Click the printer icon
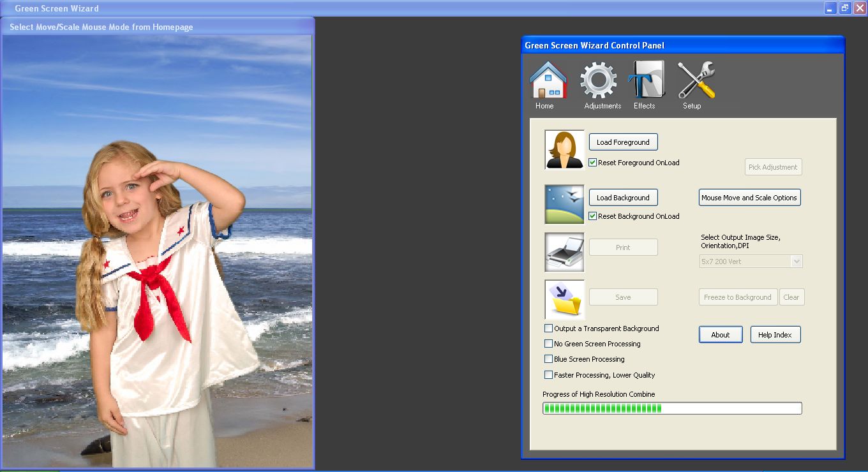 point(565,252)
